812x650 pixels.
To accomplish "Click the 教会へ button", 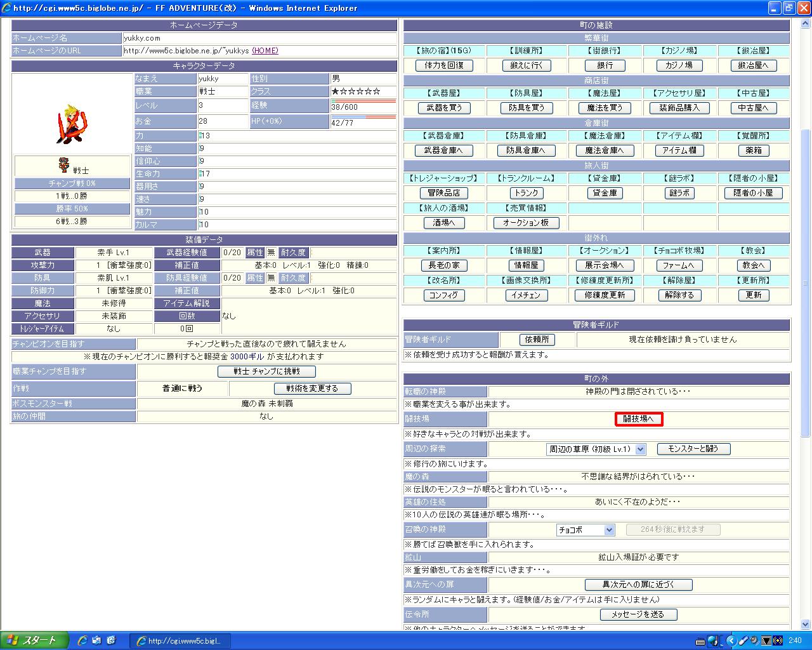I will [754, 265].
